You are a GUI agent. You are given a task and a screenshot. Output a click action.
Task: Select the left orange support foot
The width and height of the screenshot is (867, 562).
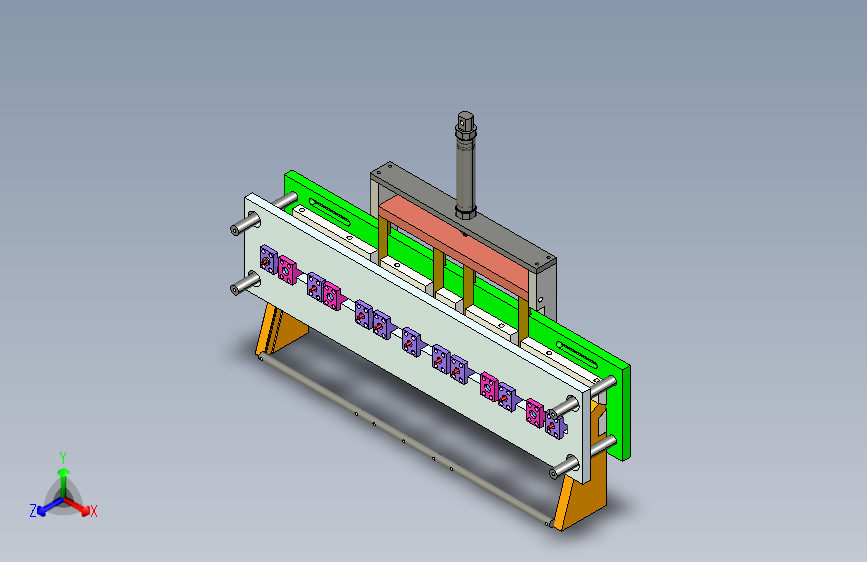(281, 331)
